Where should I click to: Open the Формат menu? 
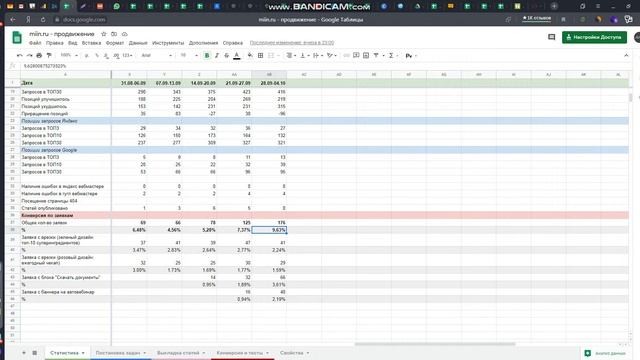pyautogui.click(x=115, y=43)
